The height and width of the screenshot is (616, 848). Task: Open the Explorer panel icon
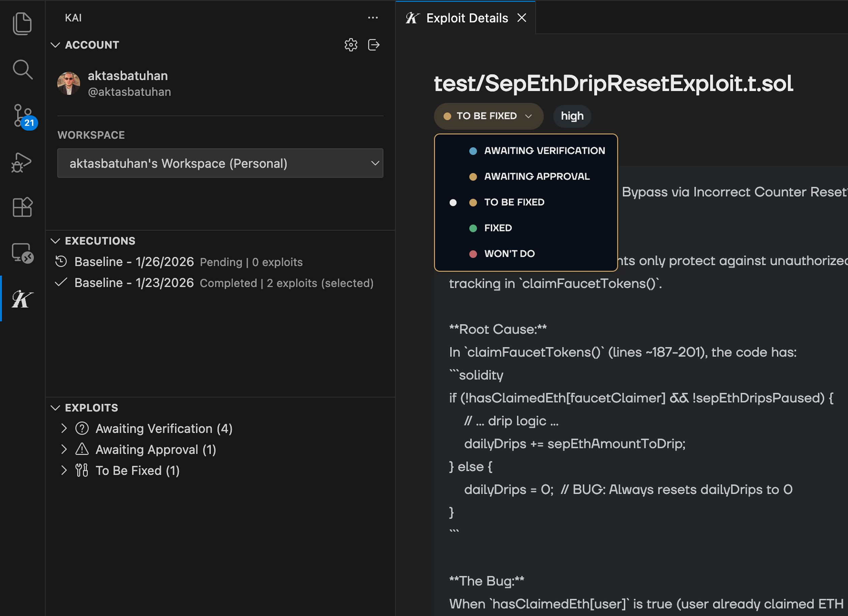click(x=22, y=23)
